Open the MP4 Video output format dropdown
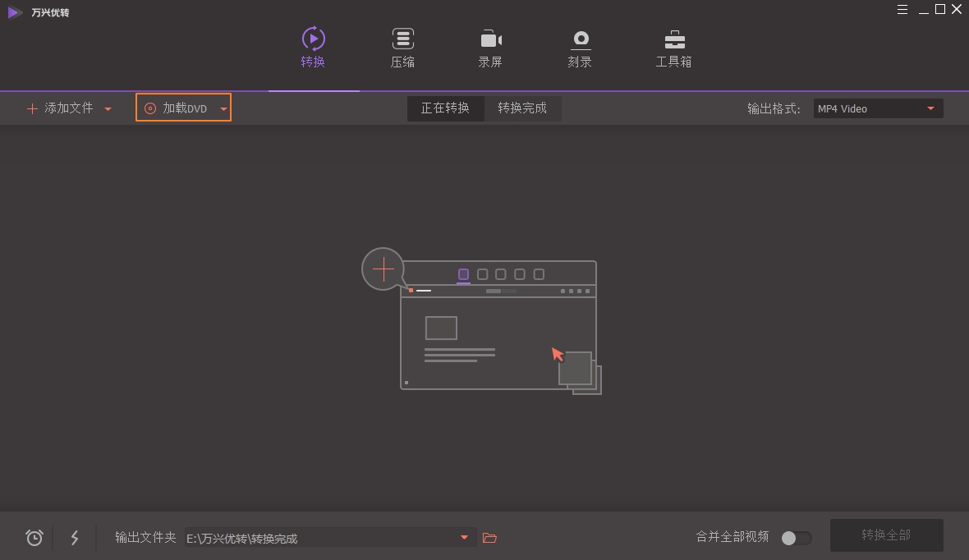 pyautogui.click(x=877, y=108)
